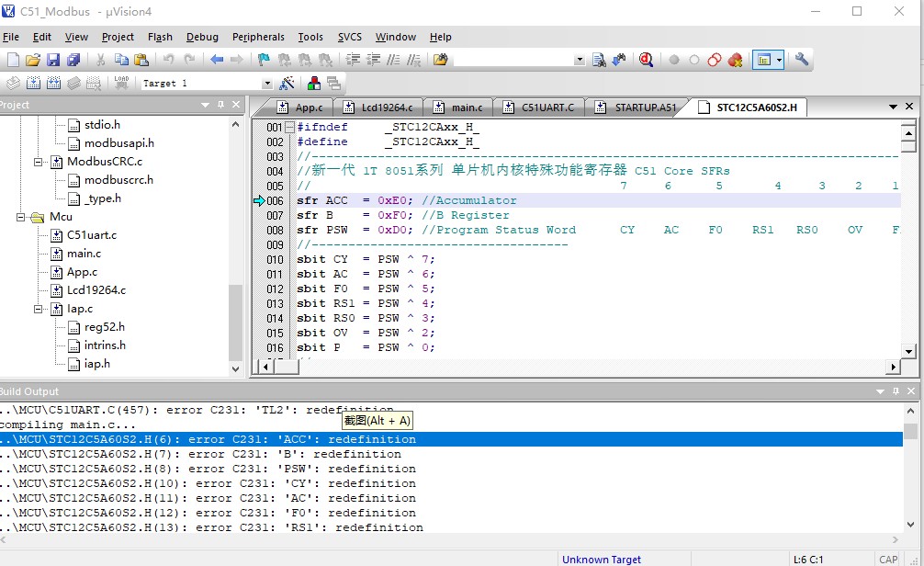Collapse the Mcu group folder
The height and width of the screenshot is (566, 924).
[20, 217]
